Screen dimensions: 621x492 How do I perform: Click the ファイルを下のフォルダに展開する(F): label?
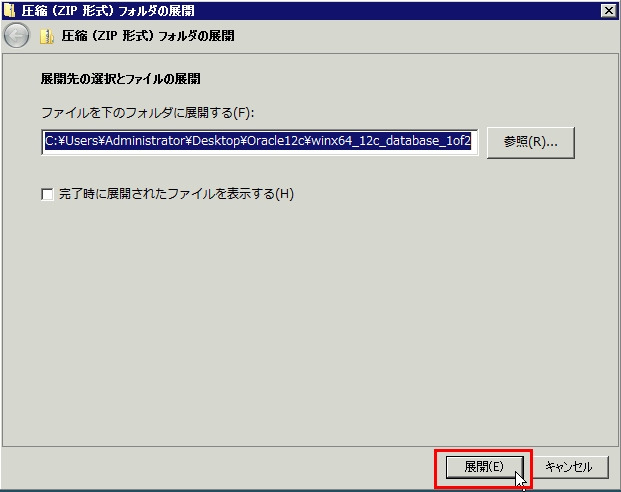click(147, 113)
